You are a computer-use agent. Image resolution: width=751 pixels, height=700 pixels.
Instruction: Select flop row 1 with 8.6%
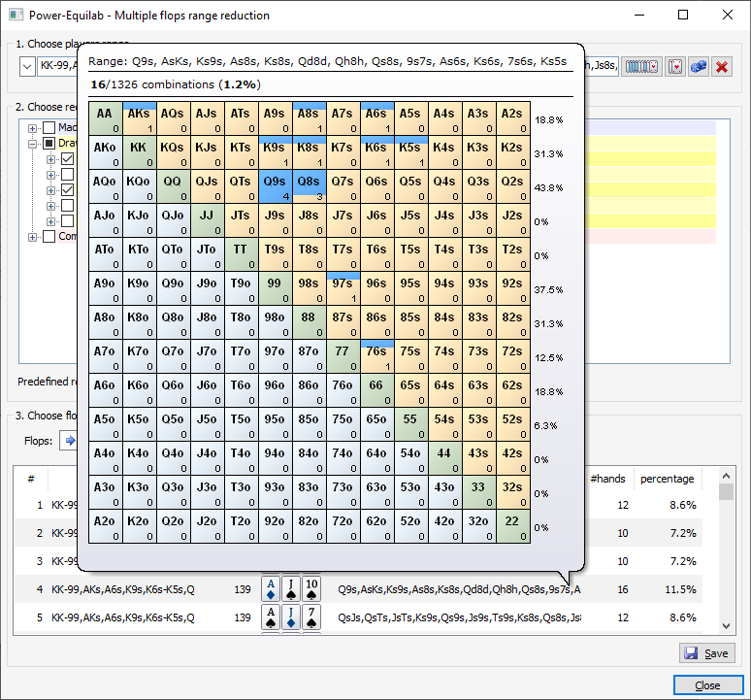[x=358, y=505]
